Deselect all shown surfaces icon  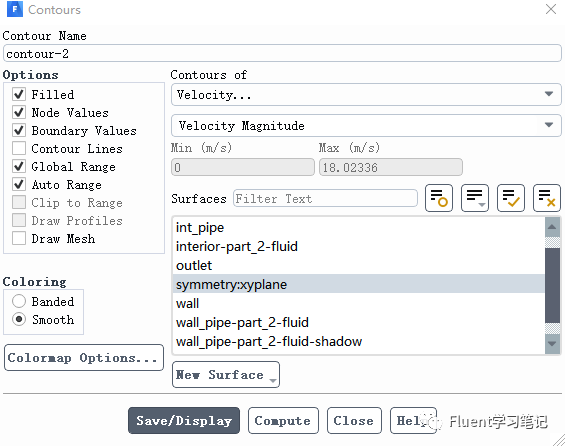(547, 198)
